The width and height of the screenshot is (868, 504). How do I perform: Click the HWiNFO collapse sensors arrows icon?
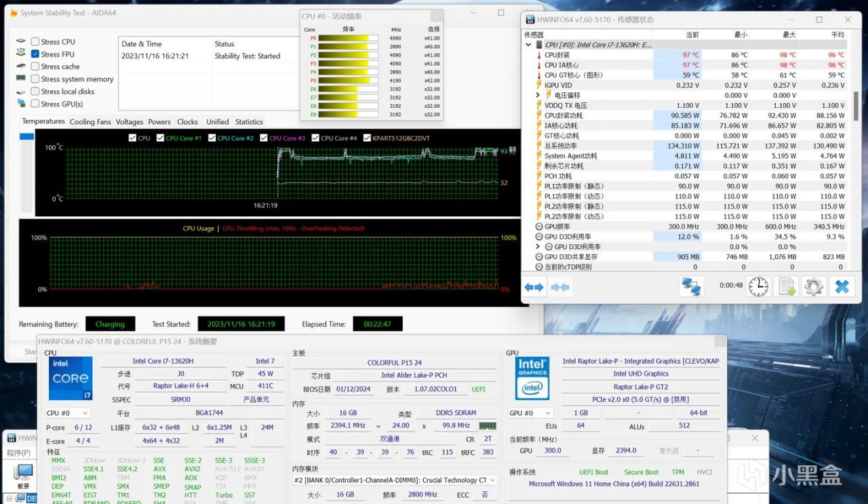tap(560, 287)
